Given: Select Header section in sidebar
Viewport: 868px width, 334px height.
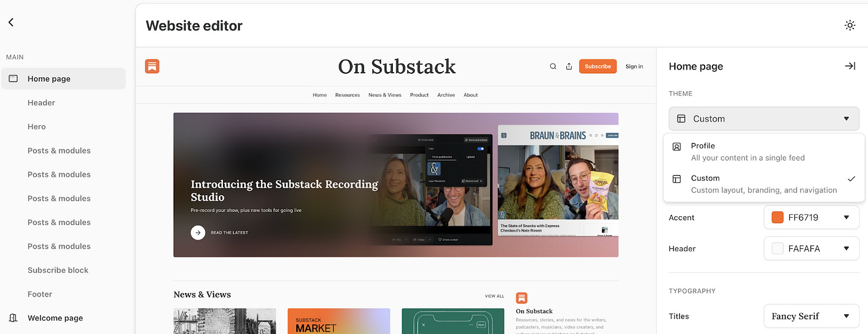Looking at the screenshot, I should click(x=41, y=102).
